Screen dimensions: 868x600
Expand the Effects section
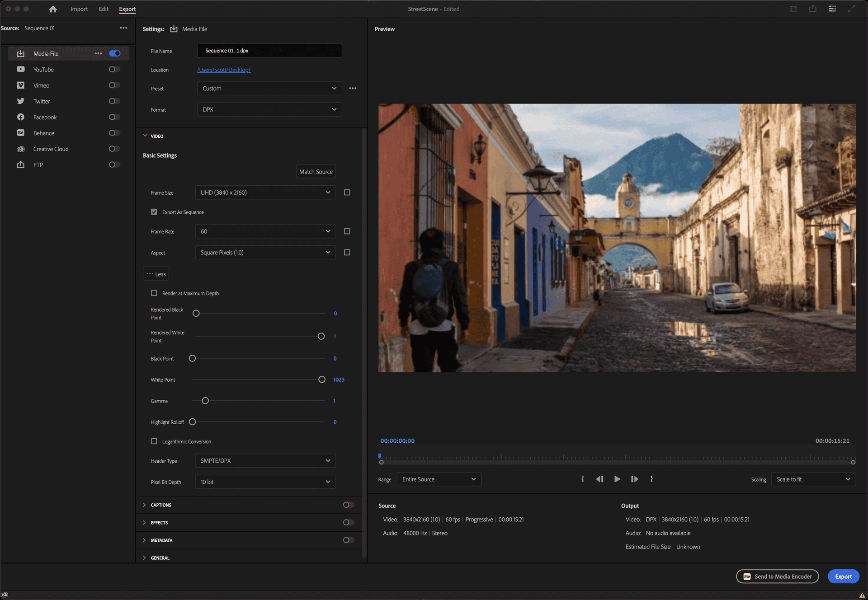click(144, 523)
